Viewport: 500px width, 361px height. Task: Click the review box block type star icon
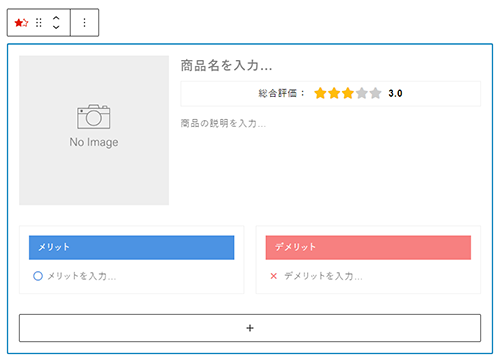(21, 23)
